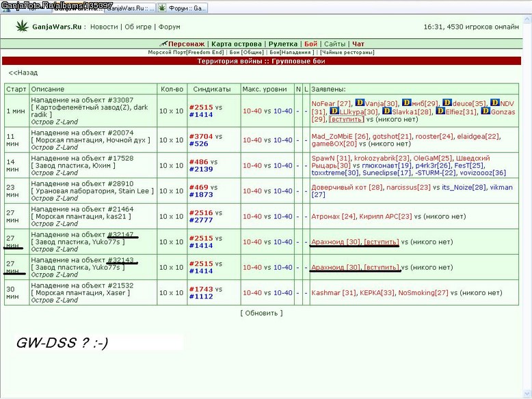Image resolution: width=532 pixels, height=399 pixels.
Task: Open player vovizoooz[36] profile
Action: pyautogui.click(x=483, y=173)
